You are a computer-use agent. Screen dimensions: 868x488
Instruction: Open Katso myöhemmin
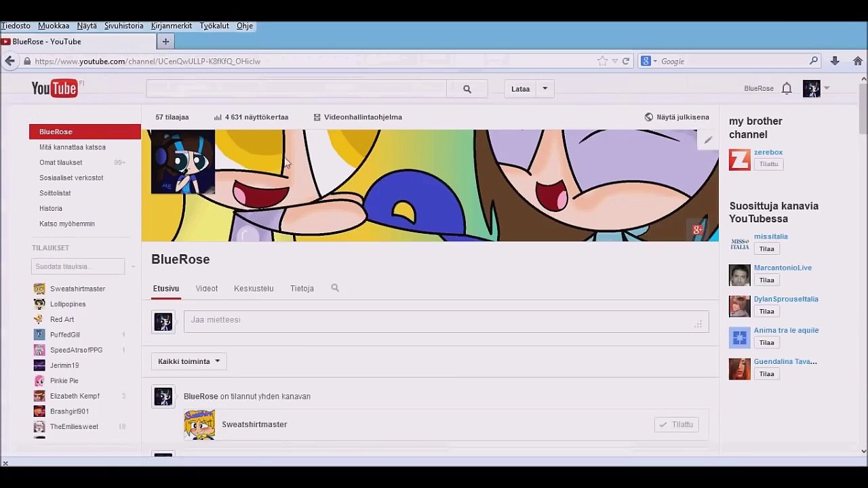click(67, 224)
